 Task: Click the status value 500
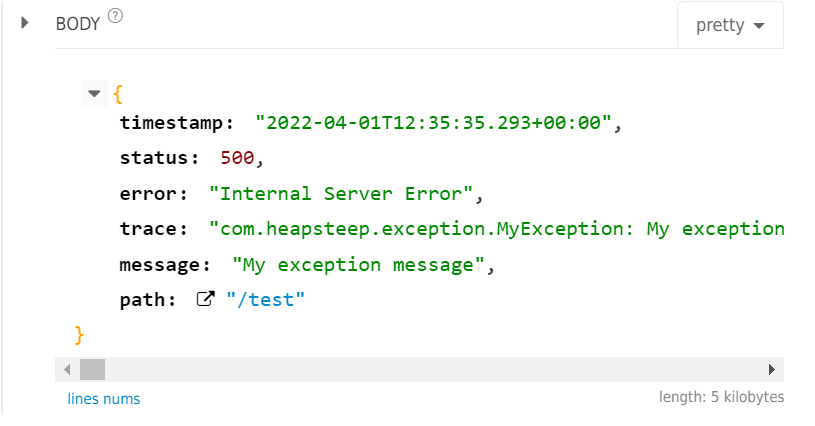[x=237, y=157]
